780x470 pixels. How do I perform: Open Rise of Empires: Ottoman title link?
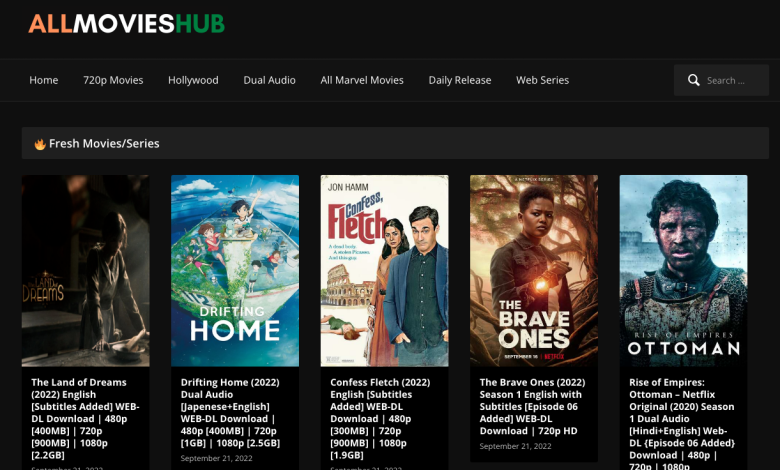coord(682,423)
